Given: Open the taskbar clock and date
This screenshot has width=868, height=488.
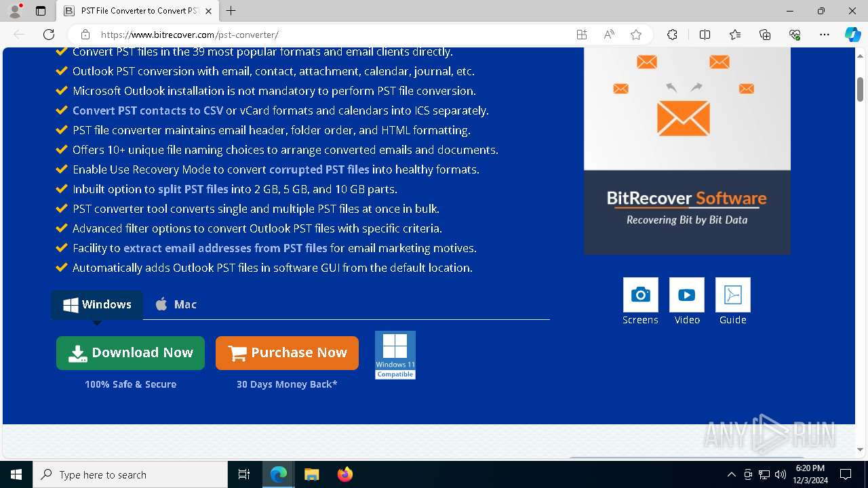Looking at the screenshot, I should pyautogui.click(x=810, y=474).
